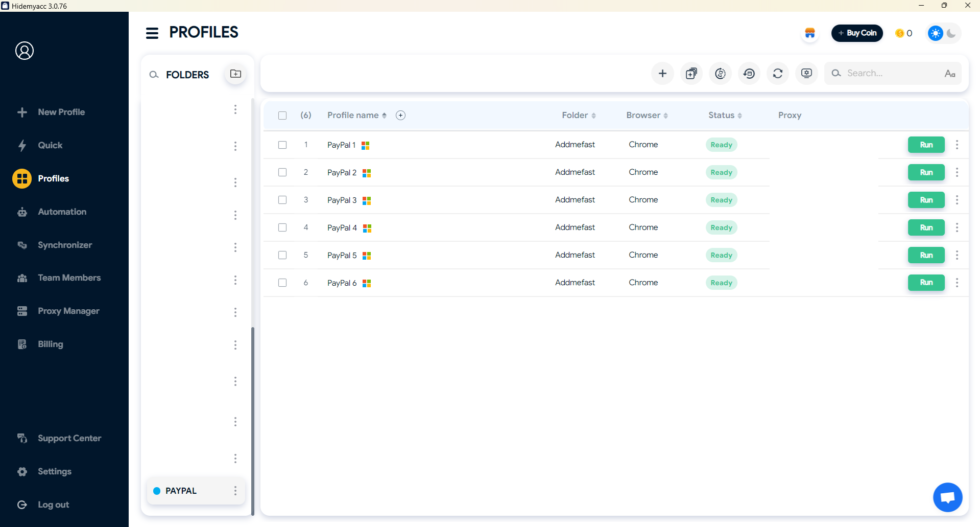Open Synchronizer sidebar item
Image resolution: width=980 pixels, height=527 pixels.
[55, 245]
